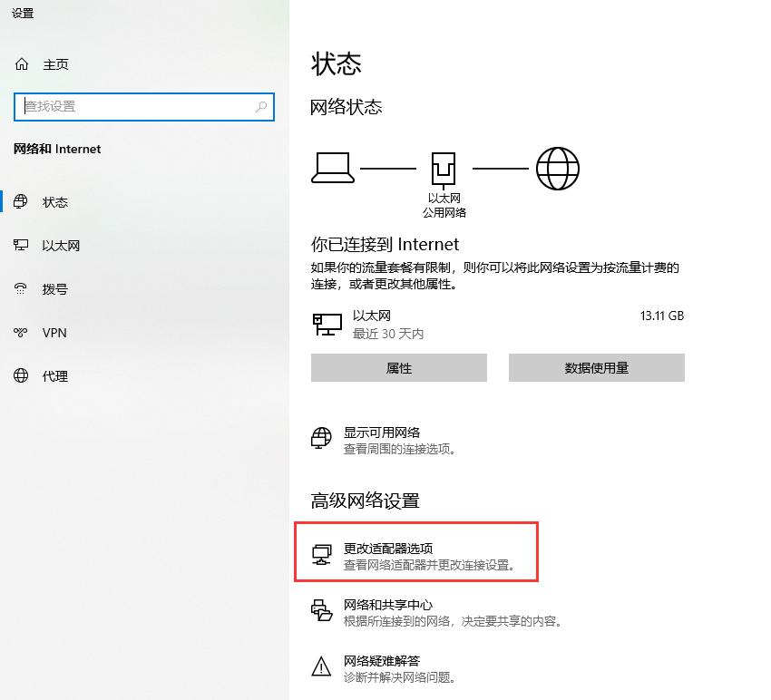The height and width of the screenshot is (700, 771).
Task: Focus the 查找设置 search box
Action: [144, 107]
